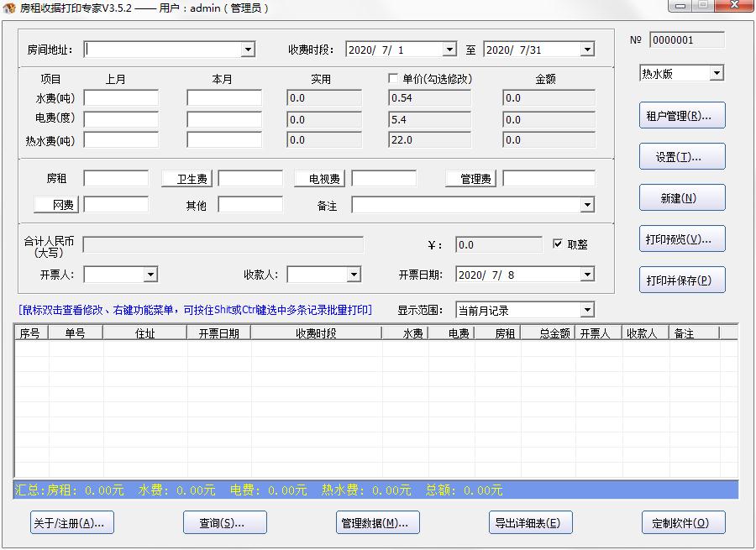Focus the 热水费 上月 reading input
Image resolution: width=756 pixels, height=550 pixels.
pos(121,139)
